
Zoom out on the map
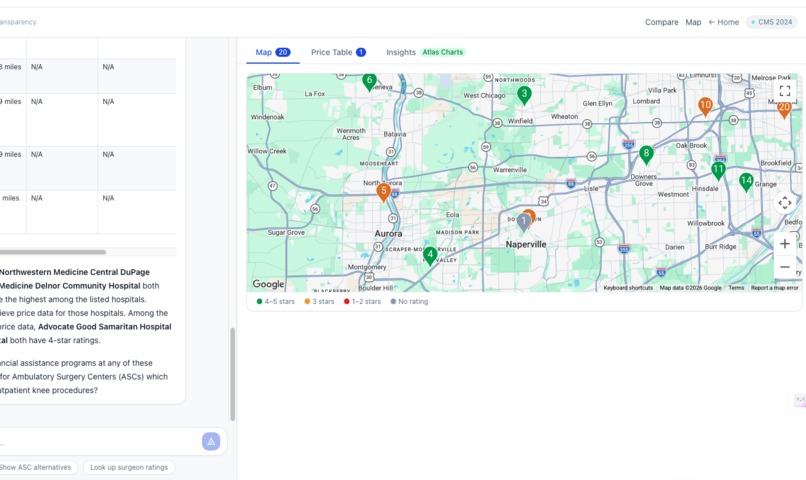784,267
